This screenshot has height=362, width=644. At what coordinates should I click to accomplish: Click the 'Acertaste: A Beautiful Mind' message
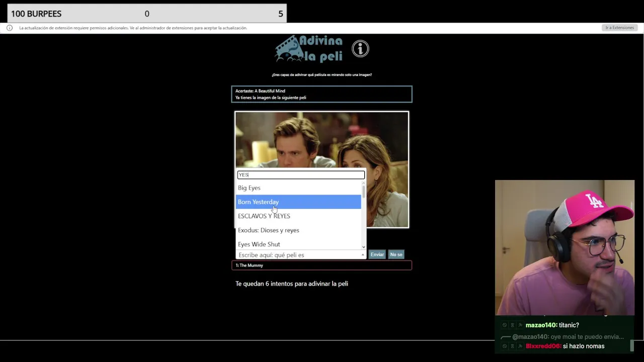260,91
